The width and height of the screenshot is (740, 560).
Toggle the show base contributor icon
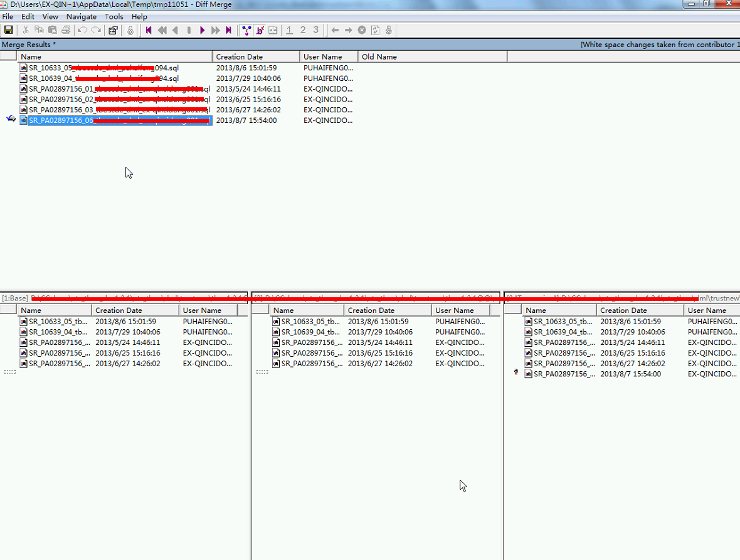click(x=246, y=30)
